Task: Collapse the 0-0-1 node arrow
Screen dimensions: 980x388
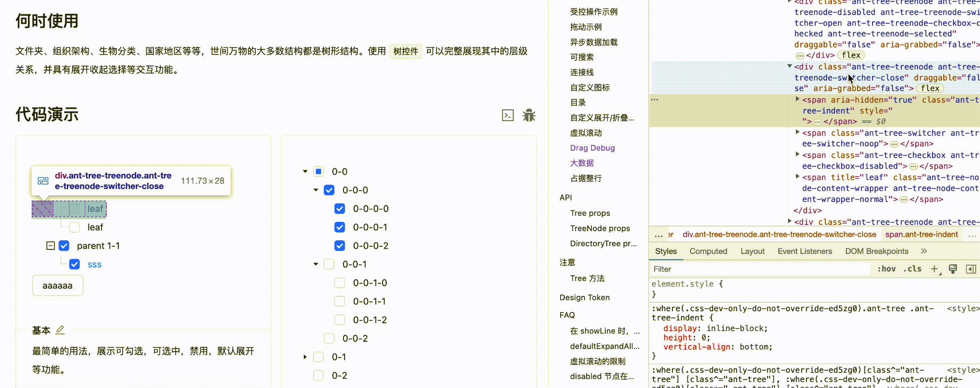Action: [x=316, y=264]
